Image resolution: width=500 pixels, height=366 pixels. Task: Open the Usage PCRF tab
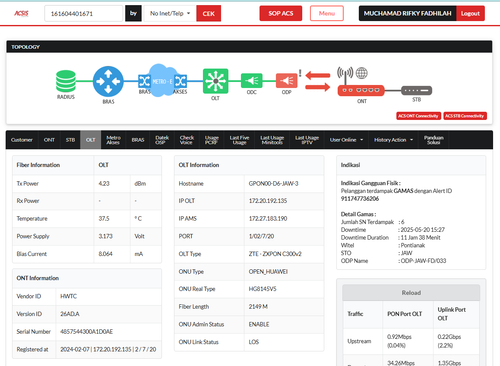[x=212, y=140]
